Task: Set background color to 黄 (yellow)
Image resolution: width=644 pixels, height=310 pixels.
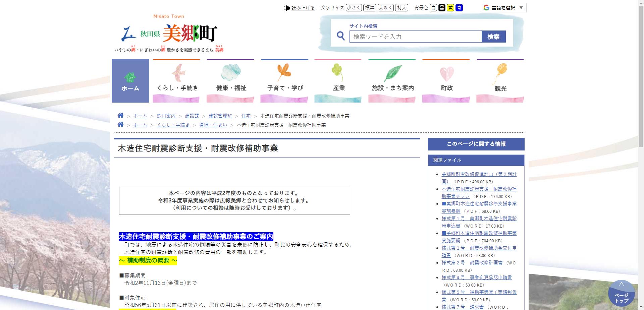Action: pos(450,7)
